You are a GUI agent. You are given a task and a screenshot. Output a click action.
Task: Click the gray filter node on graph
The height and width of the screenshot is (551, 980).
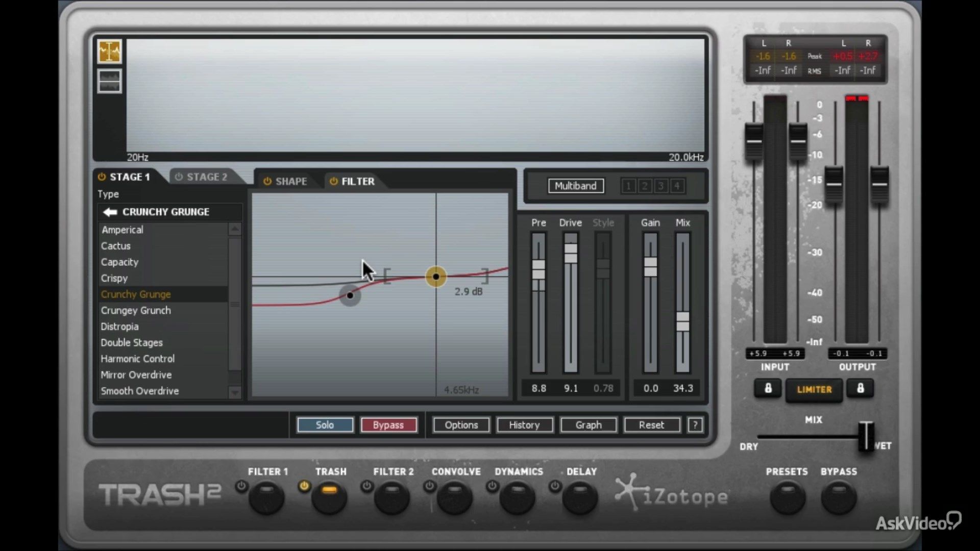click(350, 295)
